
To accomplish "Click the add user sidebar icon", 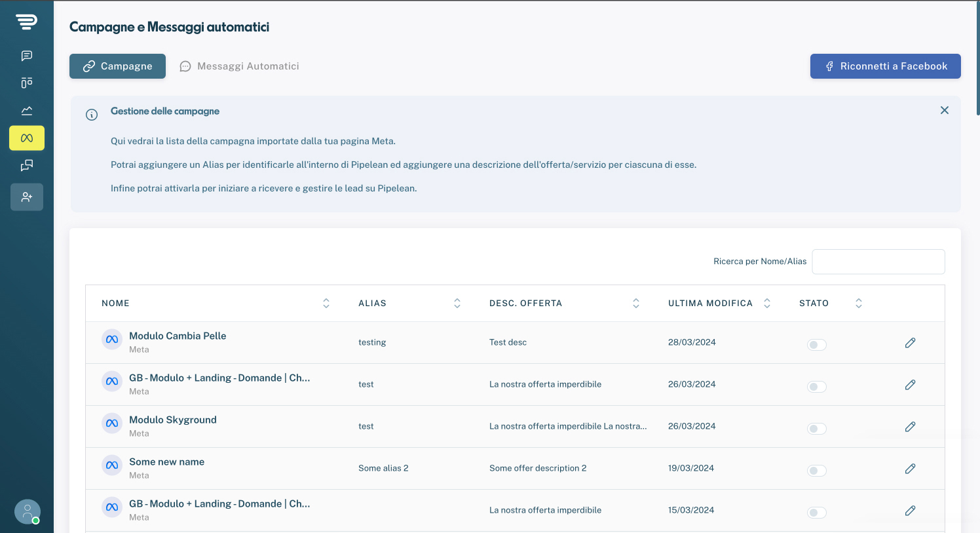I will click(x=27, y=197).
